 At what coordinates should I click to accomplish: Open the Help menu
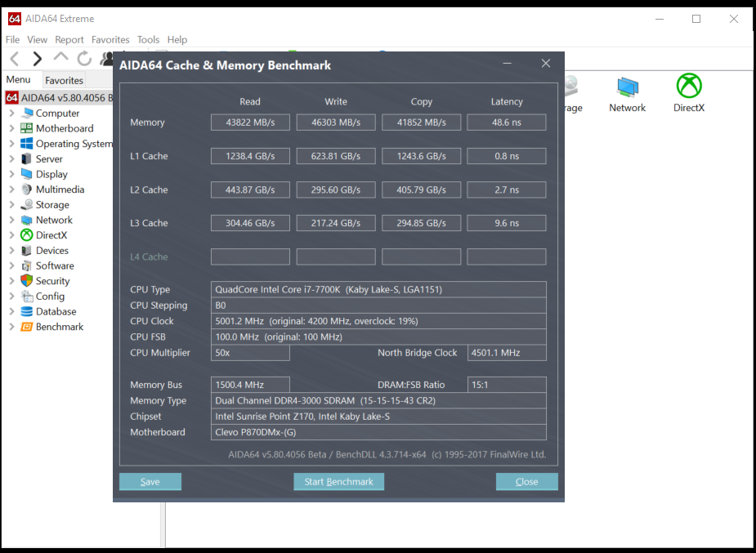coord(177,39)
